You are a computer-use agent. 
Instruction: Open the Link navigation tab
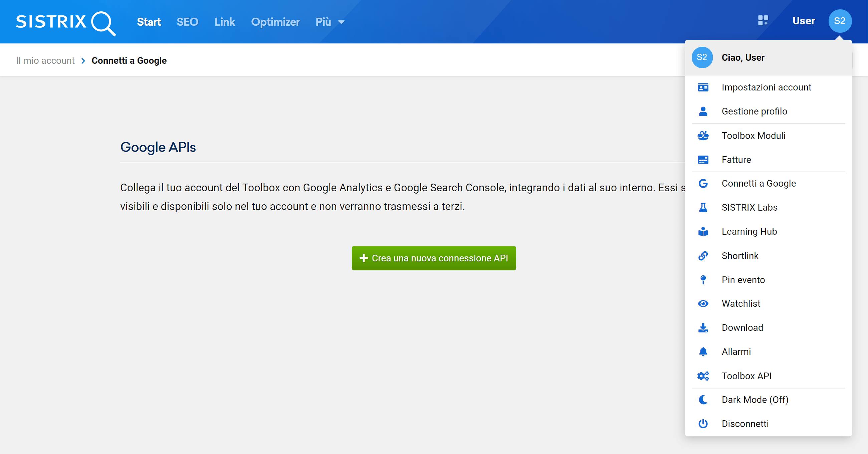(x=224, y=22)
